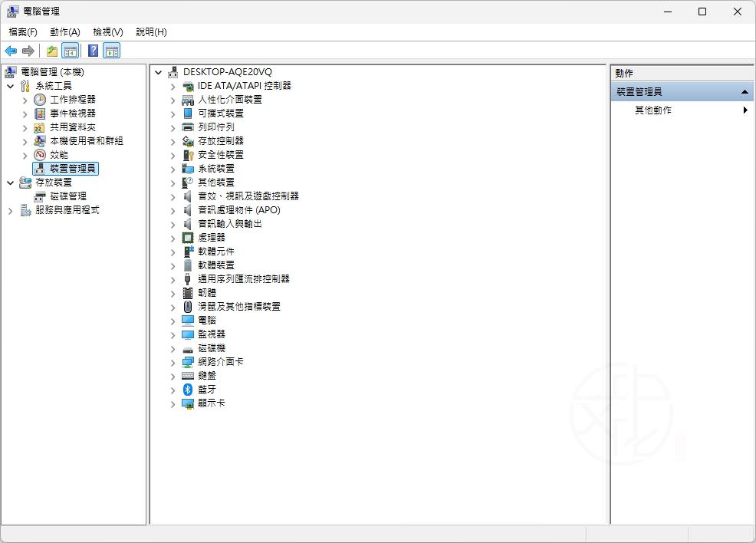Expand the 網路介面卡 category chevron

172,361
